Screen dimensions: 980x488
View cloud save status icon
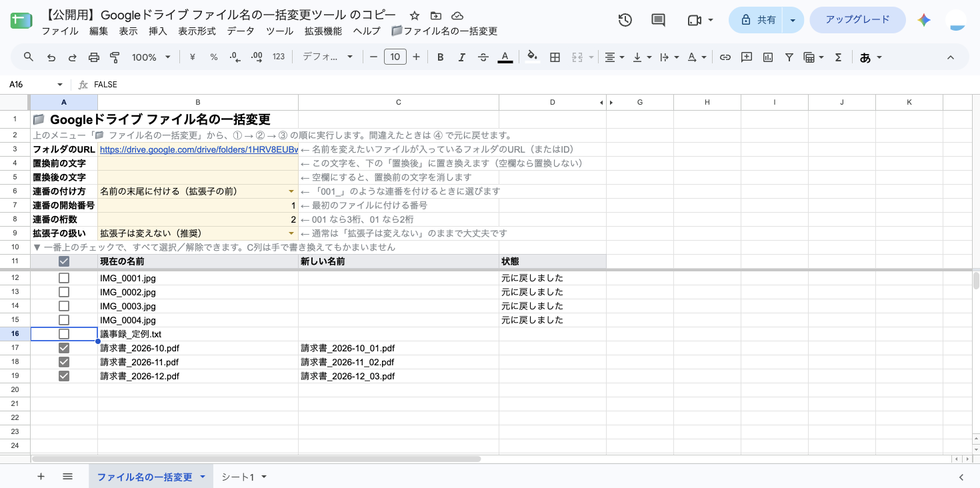457,15
